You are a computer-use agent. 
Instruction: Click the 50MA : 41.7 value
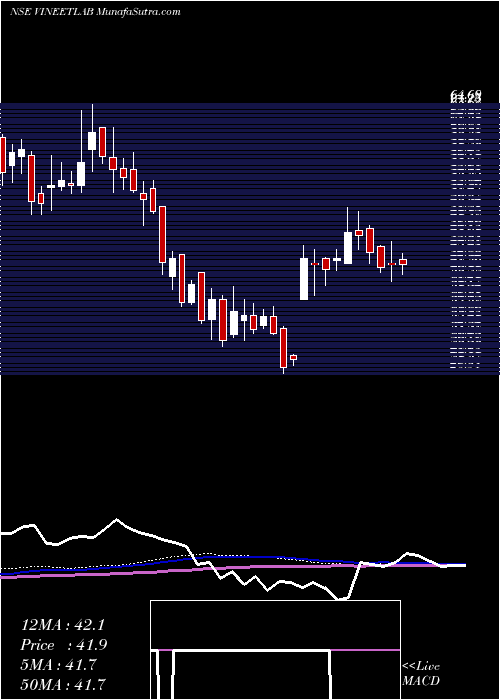click(63, 684)
